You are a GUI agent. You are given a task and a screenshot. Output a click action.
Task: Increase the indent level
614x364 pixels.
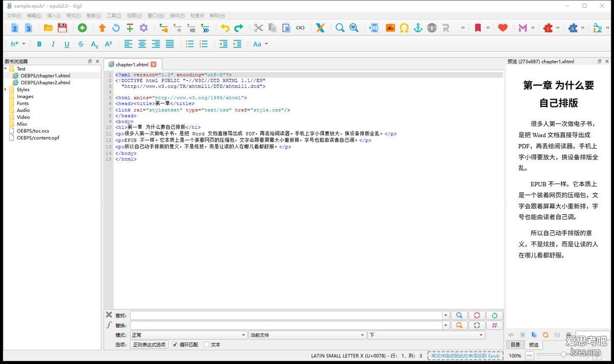click(237, 44)
